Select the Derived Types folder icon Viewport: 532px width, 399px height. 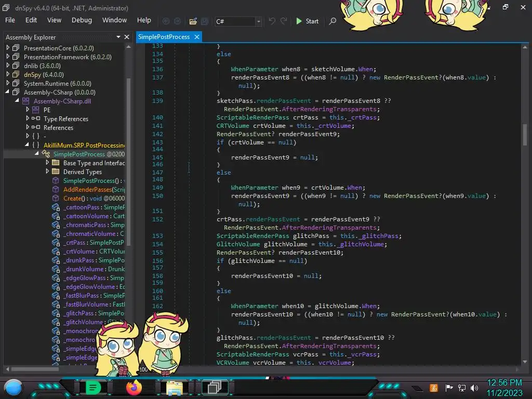coord(56,171)
